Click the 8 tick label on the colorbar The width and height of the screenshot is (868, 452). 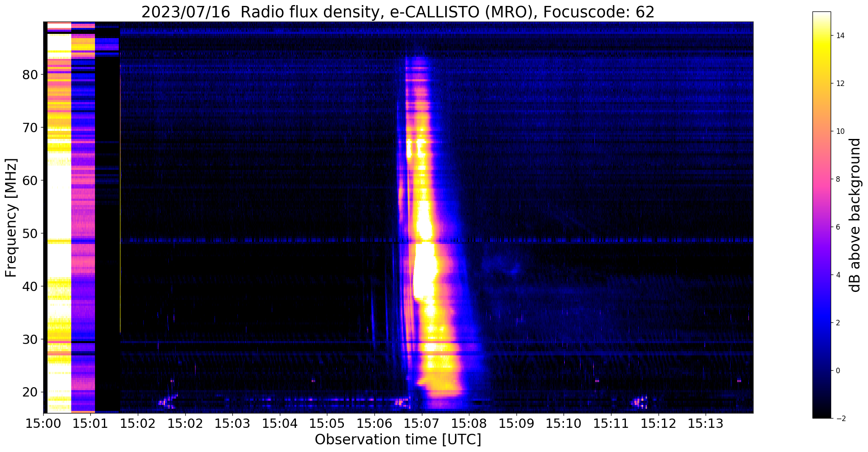click(x=838, y=179)
